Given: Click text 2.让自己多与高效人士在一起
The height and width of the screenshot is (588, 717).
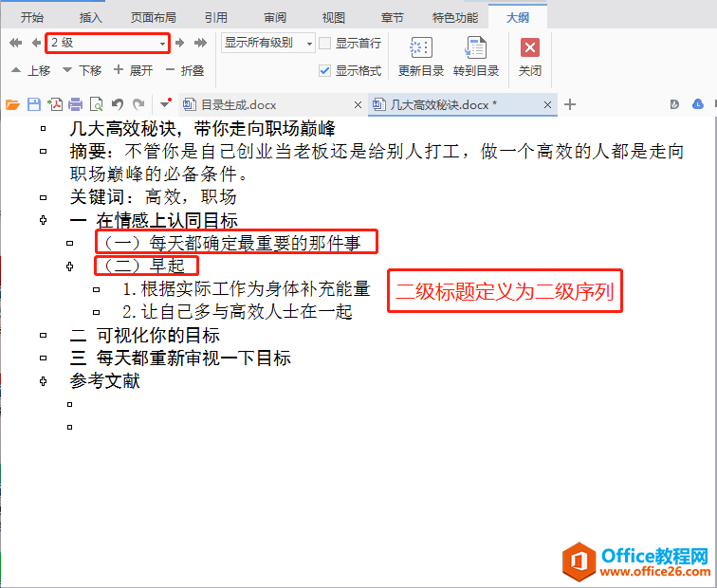Looking at the screenshot, I should coord(237,312).
